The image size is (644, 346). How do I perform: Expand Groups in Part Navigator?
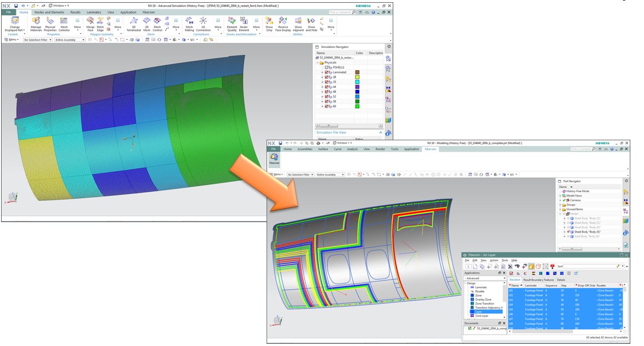click(560, 205)
